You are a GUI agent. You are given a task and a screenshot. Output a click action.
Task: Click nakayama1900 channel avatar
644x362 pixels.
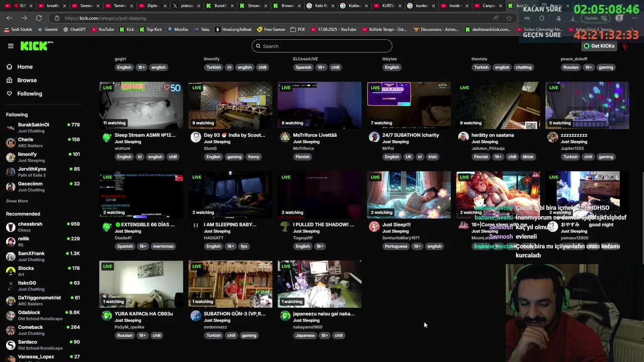[x=285, y=316]
